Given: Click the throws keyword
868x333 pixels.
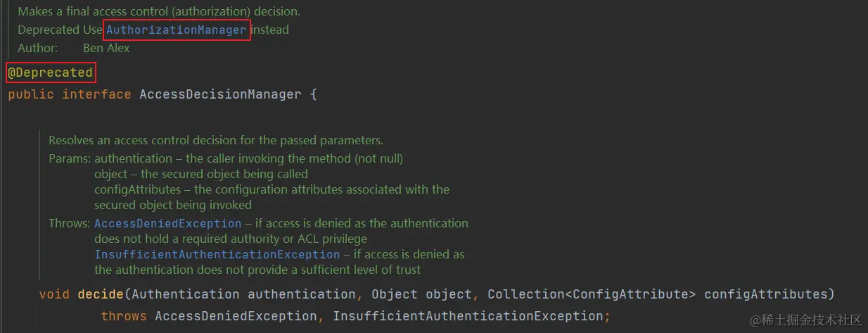Looking at the screenshot, I should (124, 316).
